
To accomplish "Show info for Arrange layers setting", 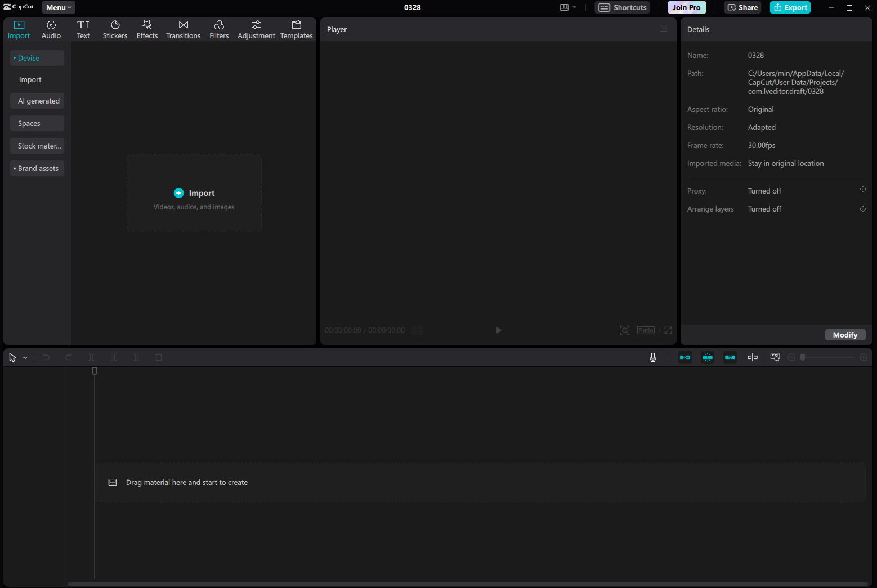I will pyautogui.click(x=863, y=209).
